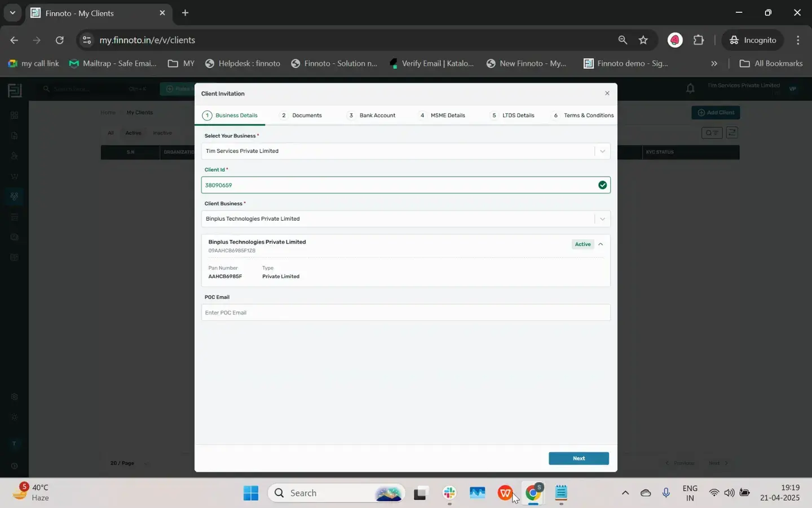
Task: Click the taskbar Search box
Action: (x=336, y=493)
